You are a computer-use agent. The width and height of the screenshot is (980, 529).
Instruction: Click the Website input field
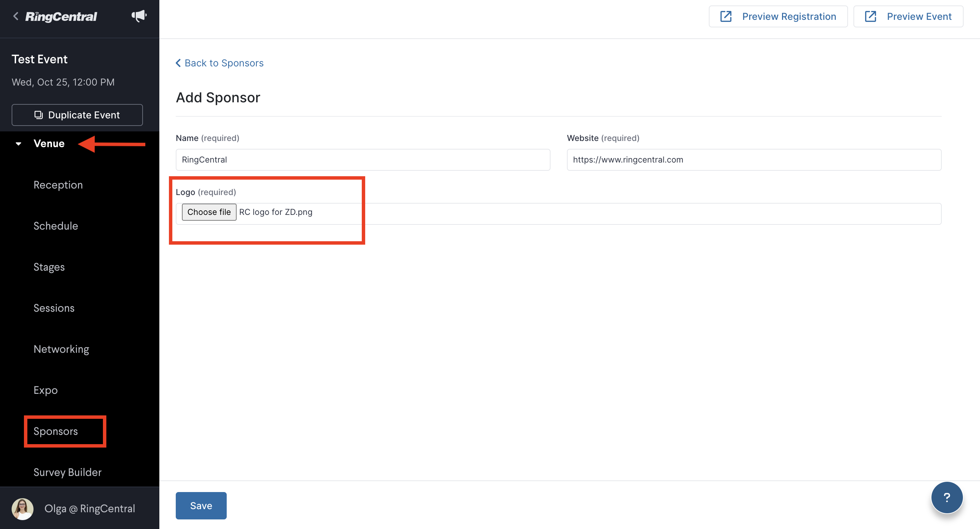754,160
